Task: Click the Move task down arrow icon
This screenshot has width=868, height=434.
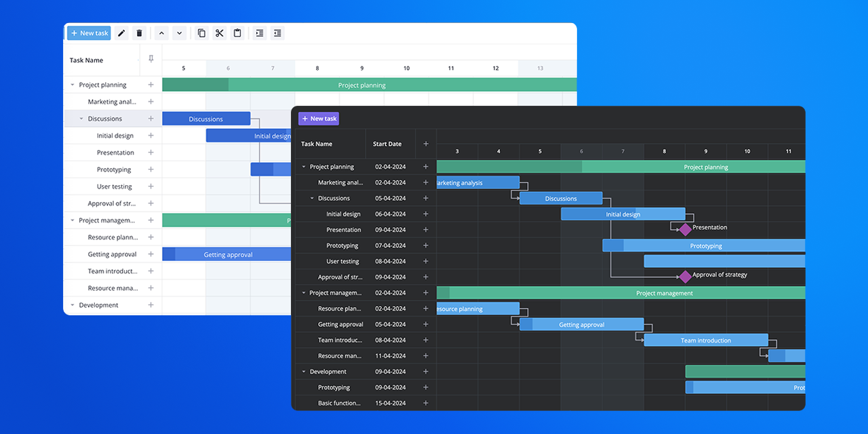Action: click(179, 33)
